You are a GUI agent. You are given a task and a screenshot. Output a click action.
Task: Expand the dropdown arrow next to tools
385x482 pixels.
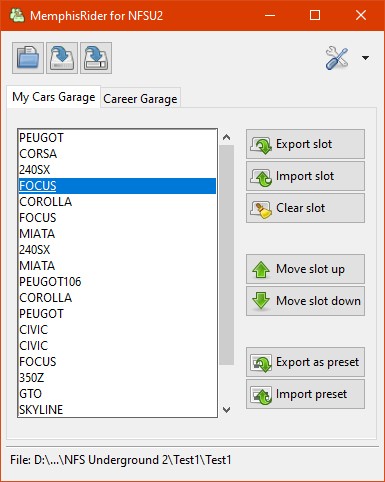[365, 58]
